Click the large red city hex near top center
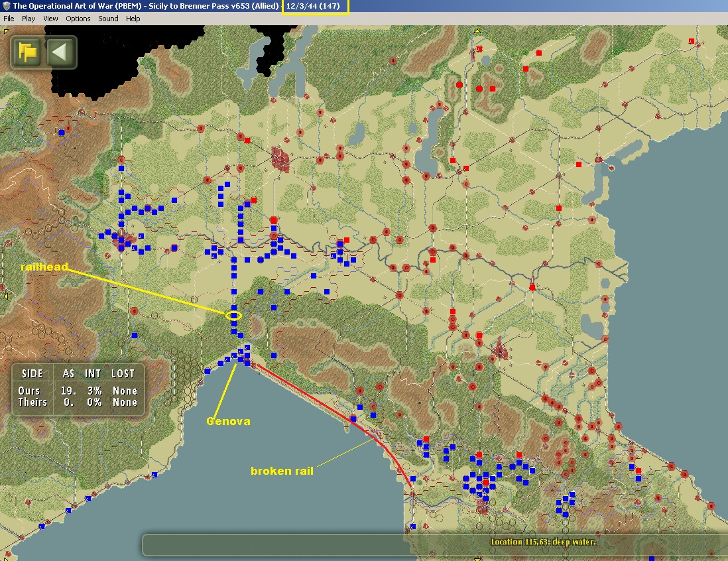The image size is (728, 561). 280,159
